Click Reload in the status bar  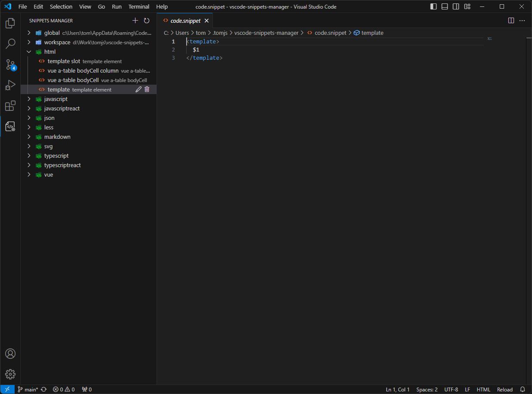[505, 389]
